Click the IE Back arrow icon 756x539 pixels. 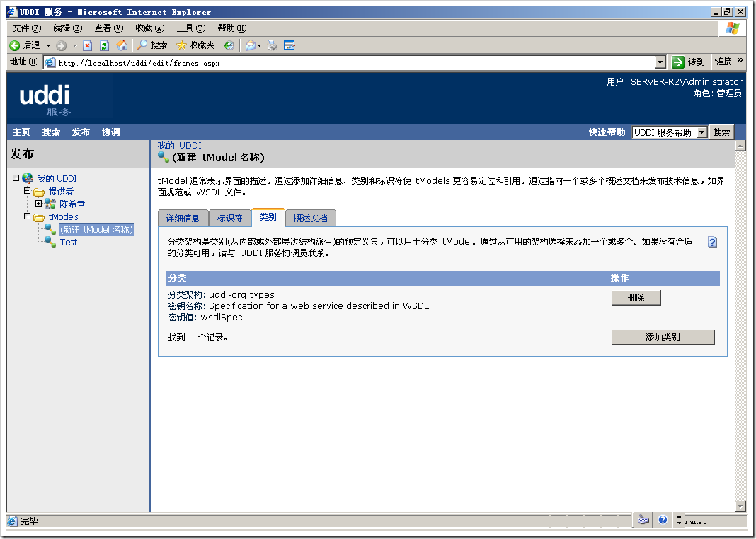coord(15,45)
